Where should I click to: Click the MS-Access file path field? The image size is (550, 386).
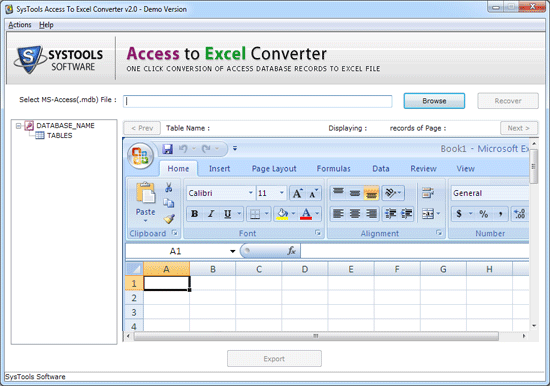257,101
